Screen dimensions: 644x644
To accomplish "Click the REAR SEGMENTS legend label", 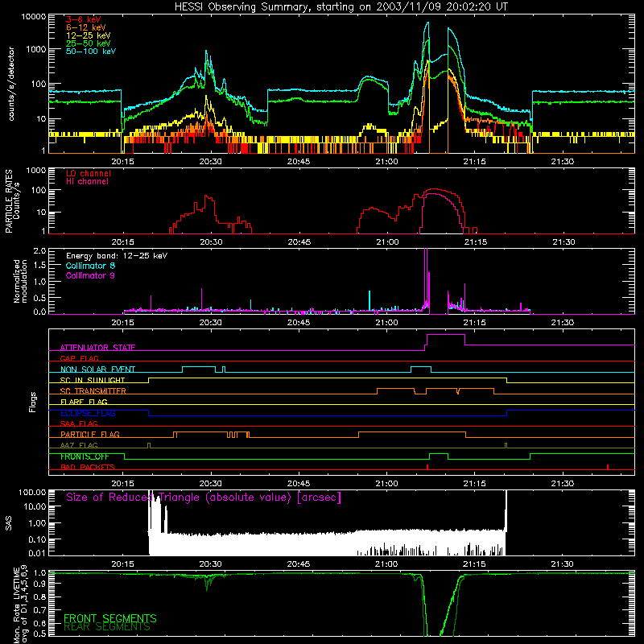I will [x=107, y=627].
